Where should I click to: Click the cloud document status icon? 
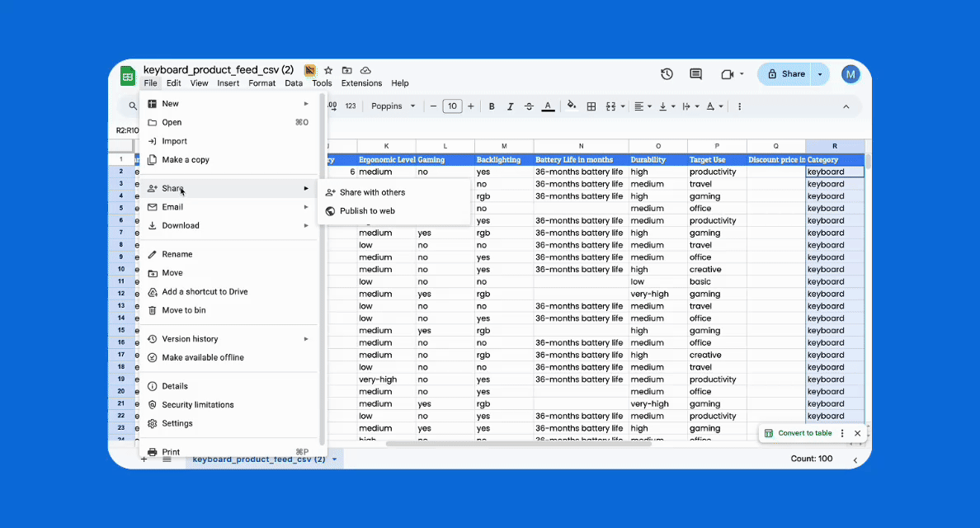click(365, 70)
